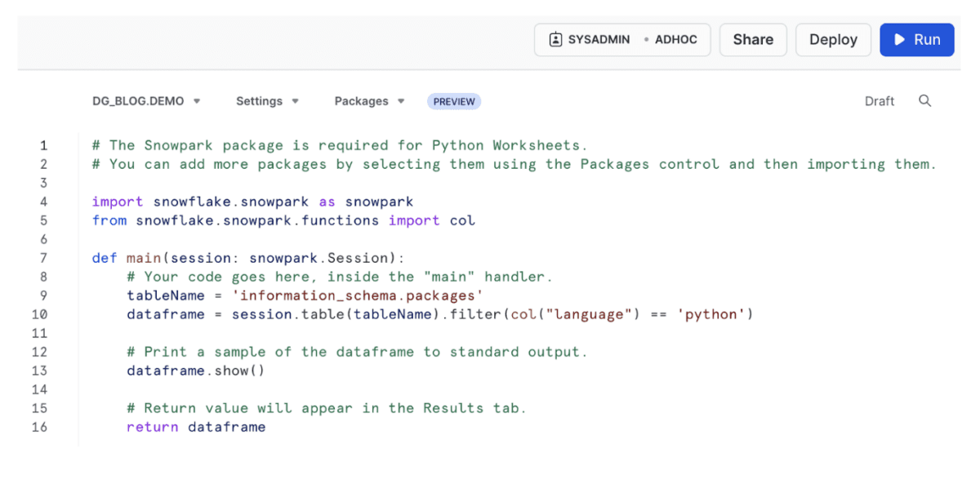Open the SYSADMIN ADHOC role and warehouse selector
The width and height of the screenshot is (980, 497).
tap(622, 39)
